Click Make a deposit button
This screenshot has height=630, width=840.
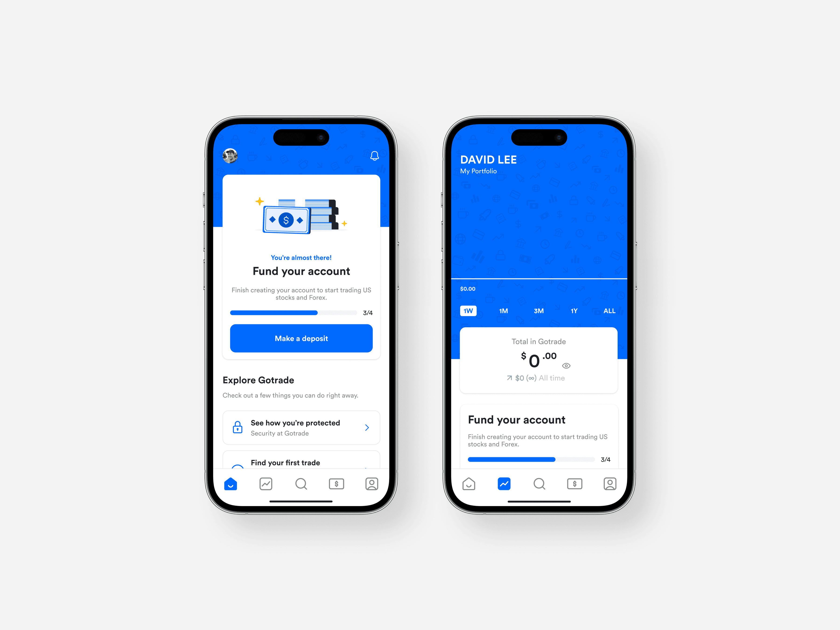tap(302, 338)
